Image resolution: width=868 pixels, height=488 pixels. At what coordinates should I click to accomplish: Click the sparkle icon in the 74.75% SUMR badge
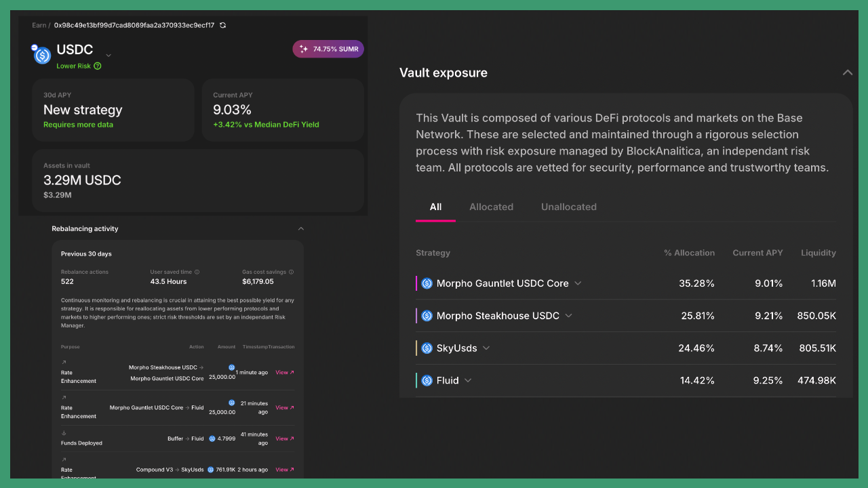304,49
